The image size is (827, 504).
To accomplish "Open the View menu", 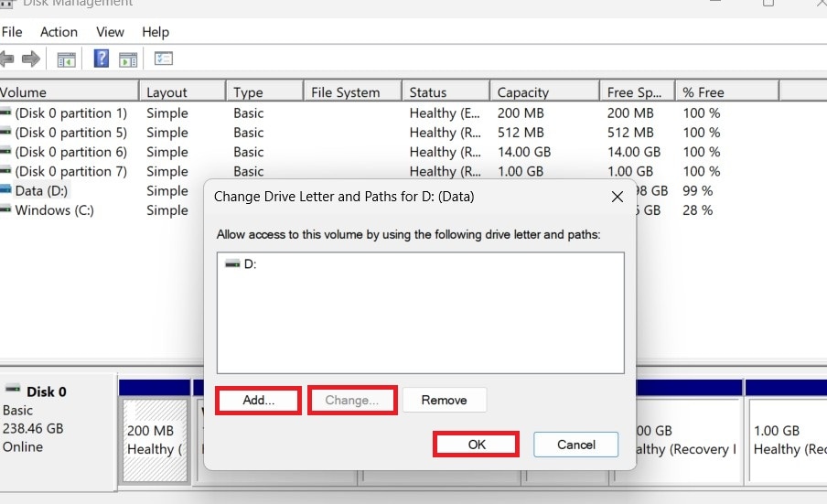I will tap(110, 32).
